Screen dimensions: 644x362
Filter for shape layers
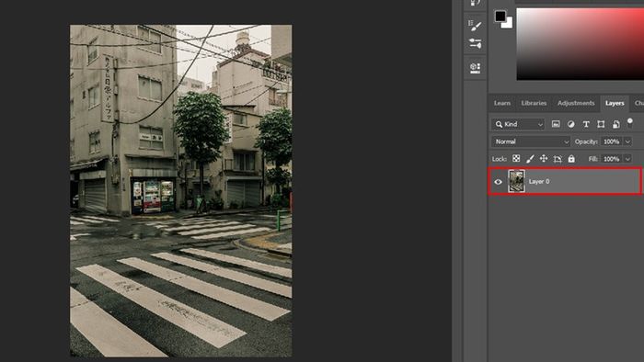point(601,124)
